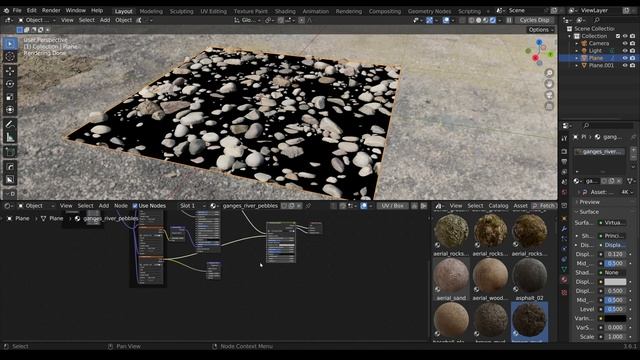Image resolution: width=640 pixels, height=360 pixels.
Task: Activate the Scale tool
Action: tap(10, 97)
